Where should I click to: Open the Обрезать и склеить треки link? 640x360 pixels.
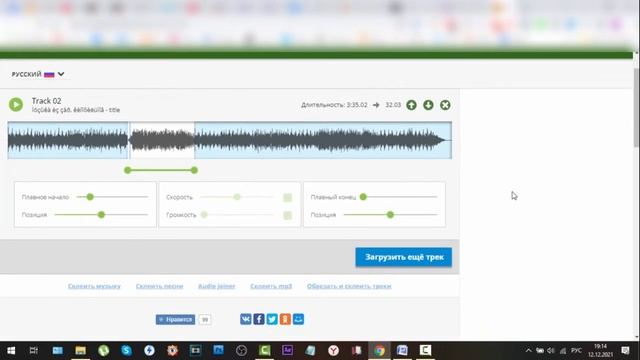coord(349,286)
